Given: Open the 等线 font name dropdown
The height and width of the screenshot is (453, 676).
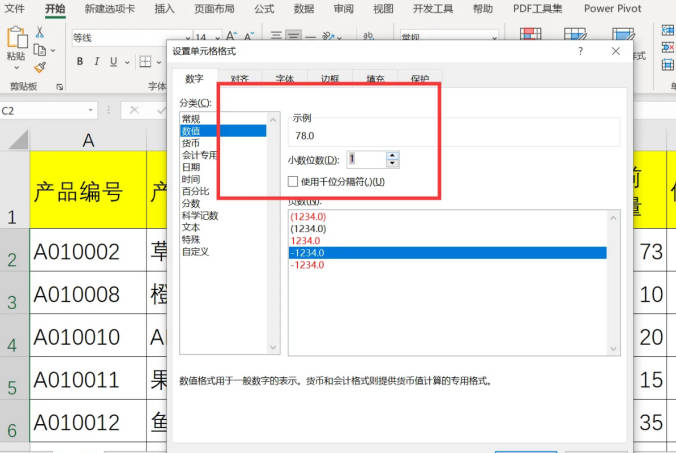Looking at the screenshot, I should 188,38.
